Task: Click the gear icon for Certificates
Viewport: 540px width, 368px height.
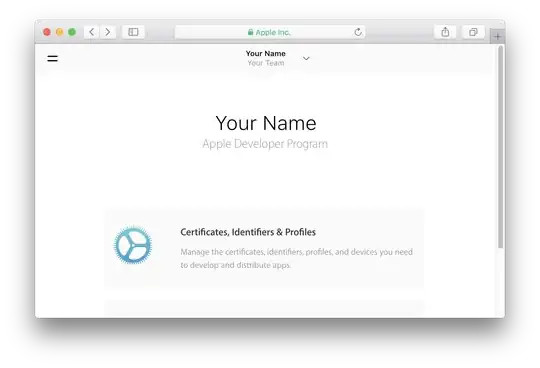Action: [133, 245]
